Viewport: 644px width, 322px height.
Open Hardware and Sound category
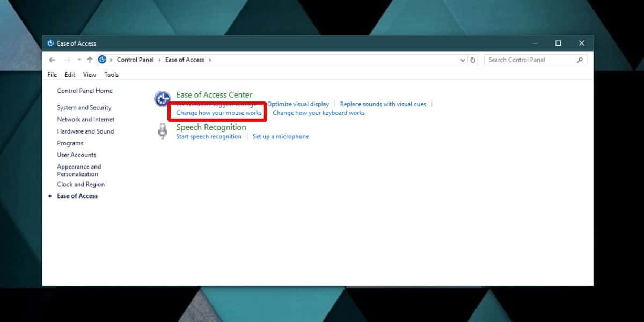(x=85, y=131)
